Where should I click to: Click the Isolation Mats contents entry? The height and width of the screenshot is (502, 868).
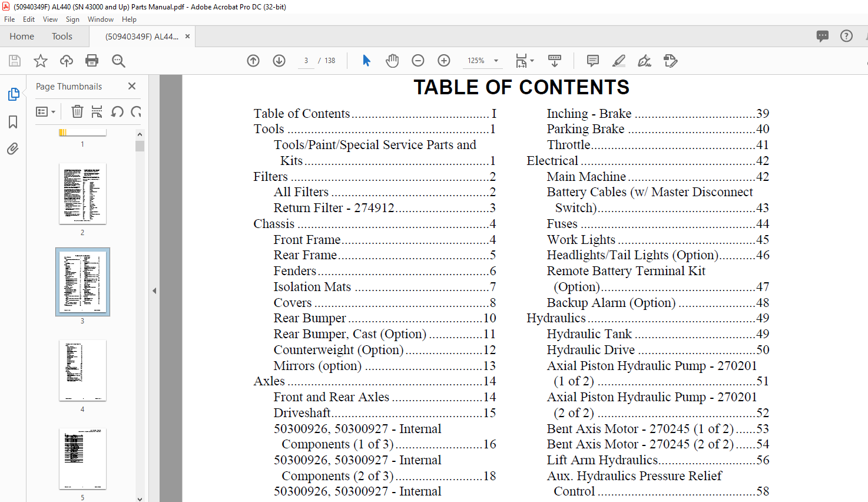tap(385, 287)
